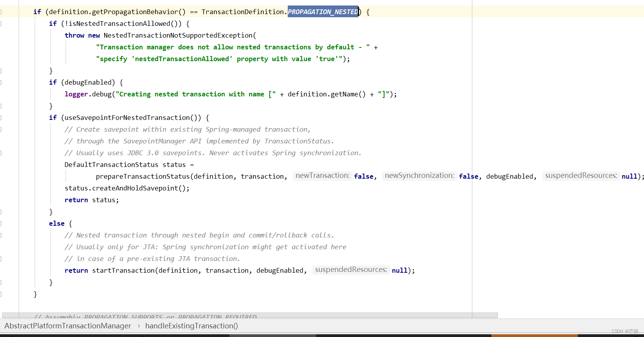Click the else keyword

click(x=57, y=223)
